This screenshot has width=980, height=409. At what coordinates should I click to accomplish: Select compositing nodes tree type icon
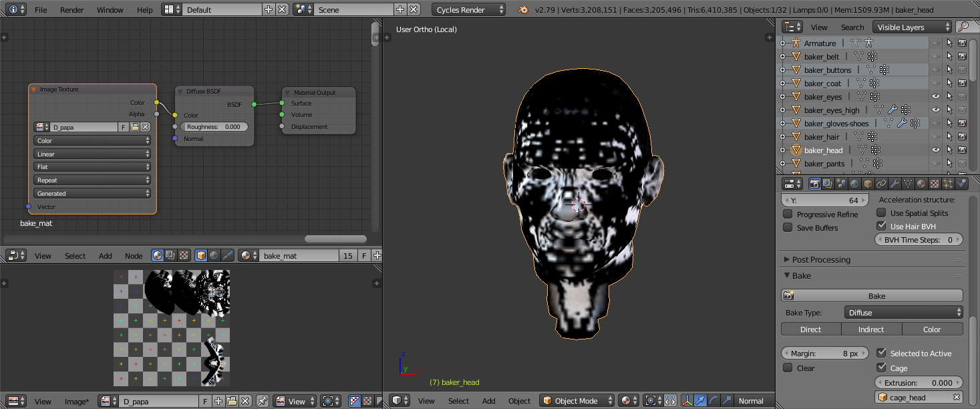coord(169,255)
